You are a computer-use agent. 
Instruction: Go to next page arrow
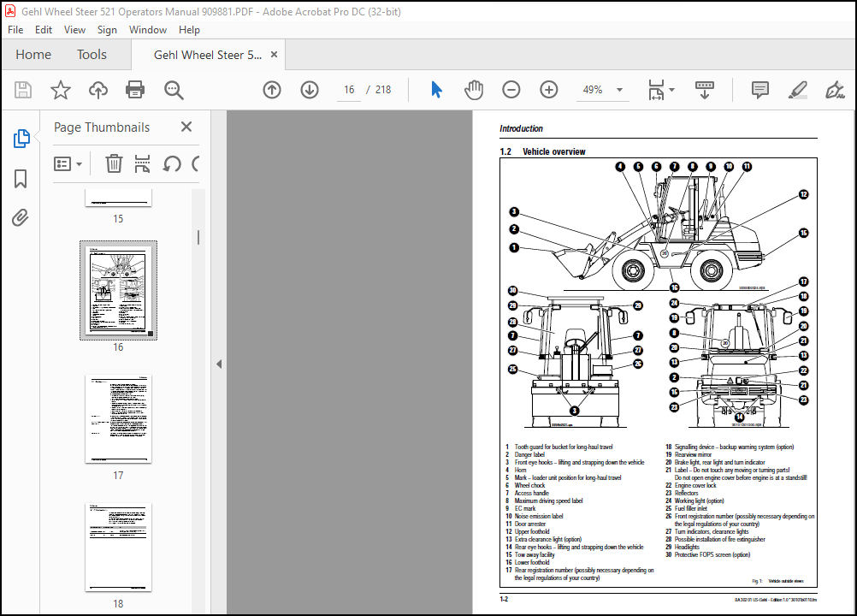click(310, 90)
